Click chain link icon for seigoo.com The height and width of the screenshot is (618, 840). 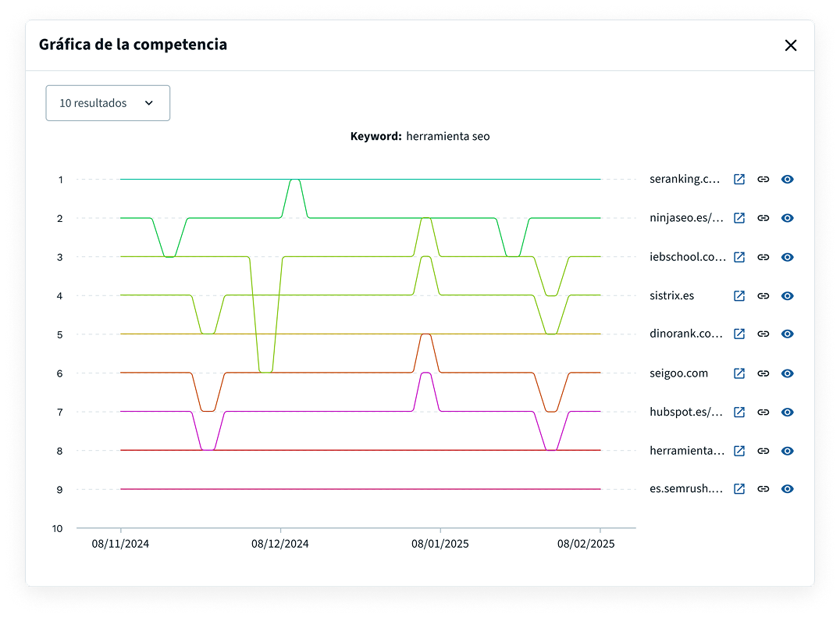pyautogui.click(x=763, y=373)
